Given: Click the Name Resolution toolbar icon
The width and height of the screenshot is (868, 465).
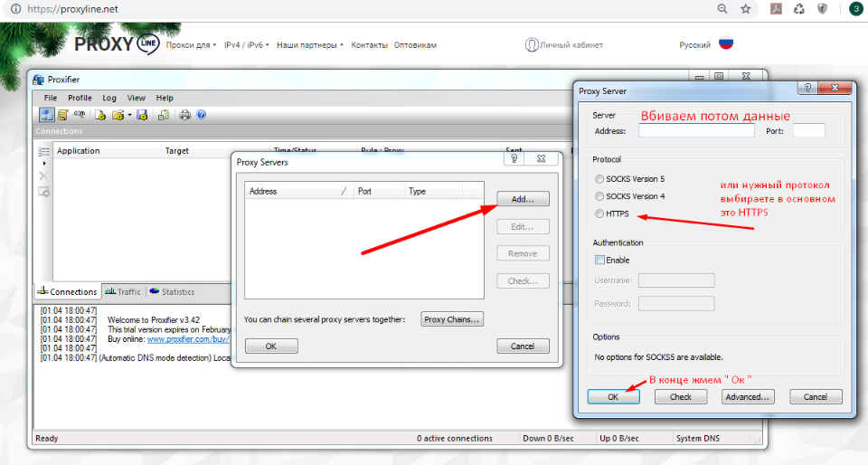Looking at the screenshot, I should click(80, 115).
